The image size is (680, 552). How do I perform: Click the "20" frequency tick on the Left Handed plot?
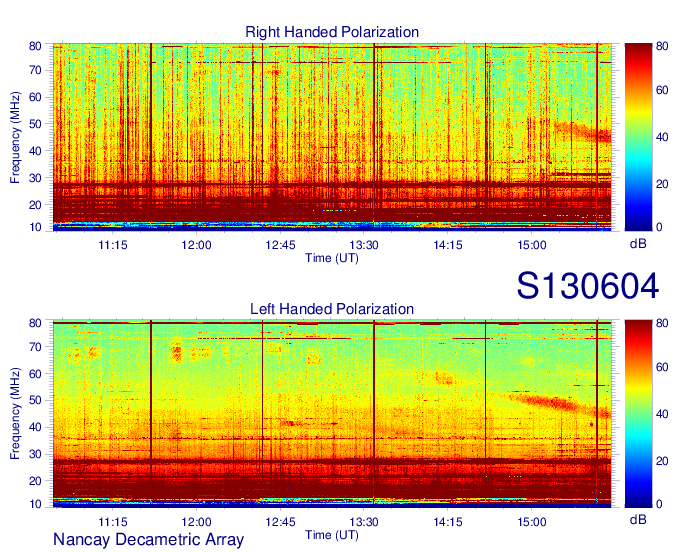pos(35,481)
